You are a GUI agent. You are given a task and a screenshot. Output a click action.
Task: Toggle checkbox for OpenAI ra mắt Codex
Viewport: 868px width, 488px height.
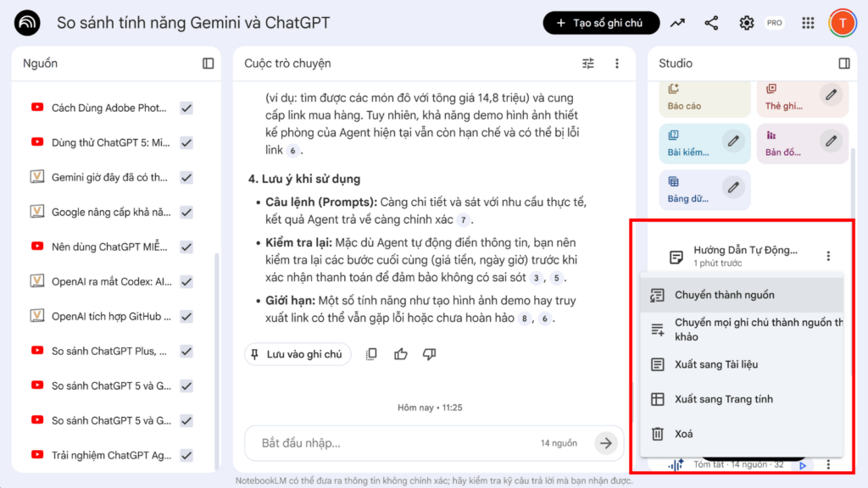186,281
